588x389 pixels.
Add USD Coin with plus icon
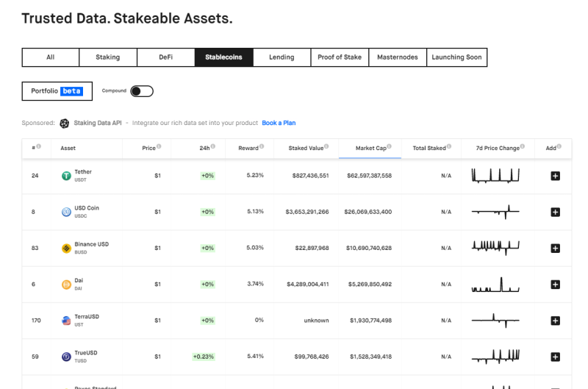pos(556,212)
